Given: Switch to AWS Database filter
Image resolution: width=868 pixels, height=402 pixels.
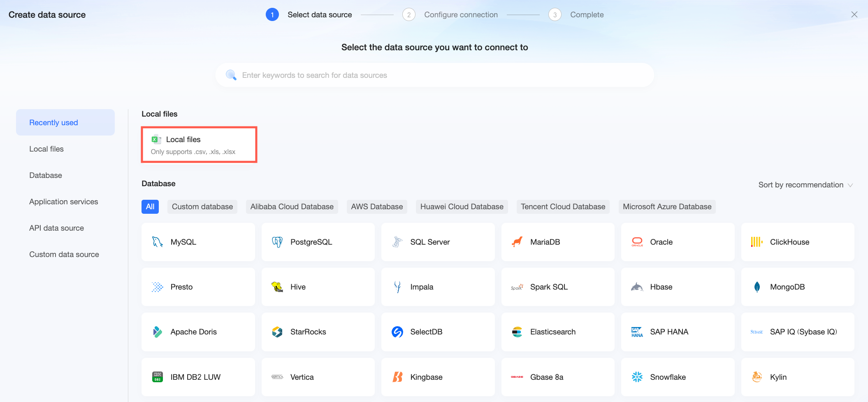Looking at the screenshot, I should (x=377, y=207).
